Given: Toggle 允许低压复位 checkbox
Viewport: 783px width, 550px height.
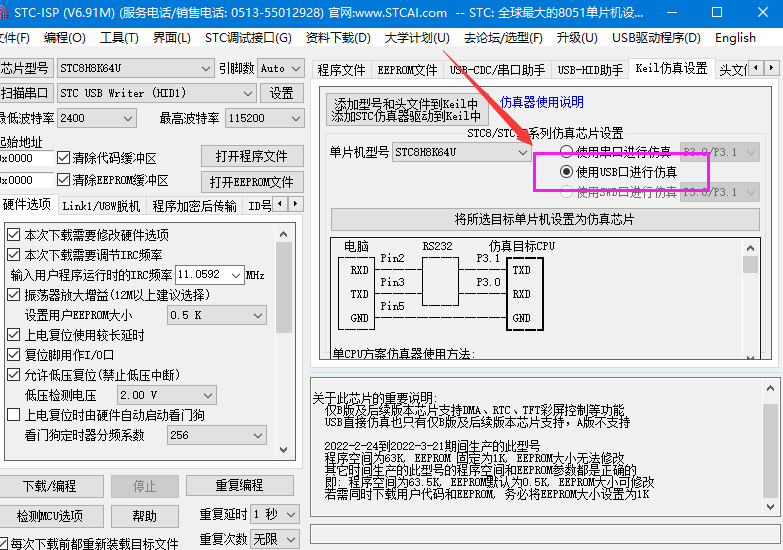Looking at the screenshot, I should coord(14,375).
